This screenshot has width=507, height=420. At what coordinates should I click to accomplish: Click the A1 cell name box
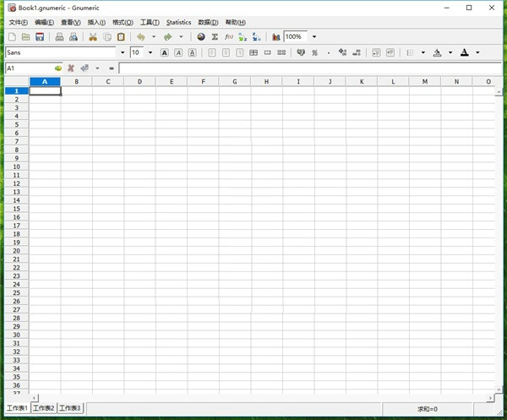pos(27,68)
